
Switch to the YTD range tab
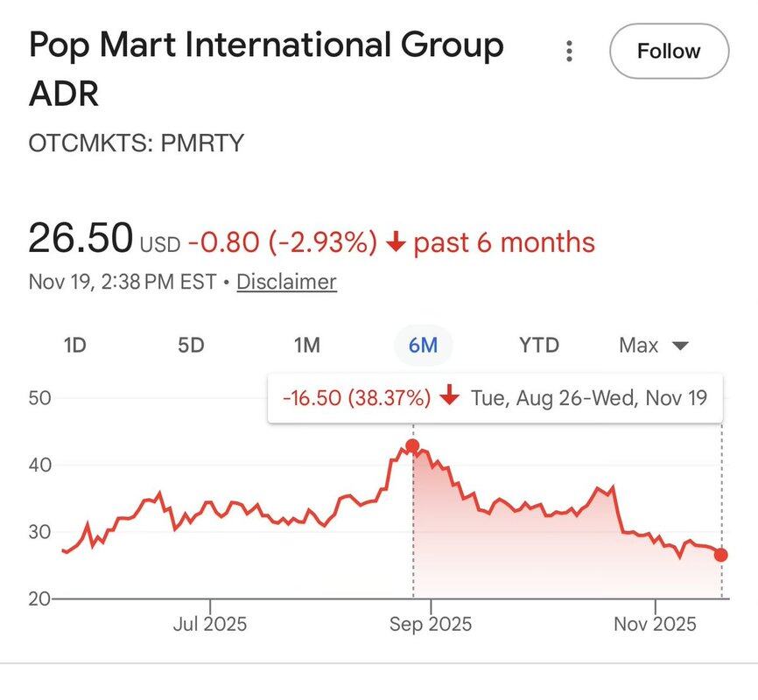pos(538,346)
